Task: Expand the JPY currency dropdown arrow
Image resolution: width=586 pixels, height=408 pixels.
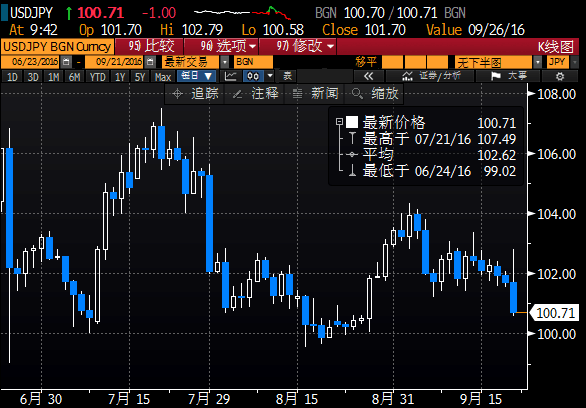Action: pos(575,62)
